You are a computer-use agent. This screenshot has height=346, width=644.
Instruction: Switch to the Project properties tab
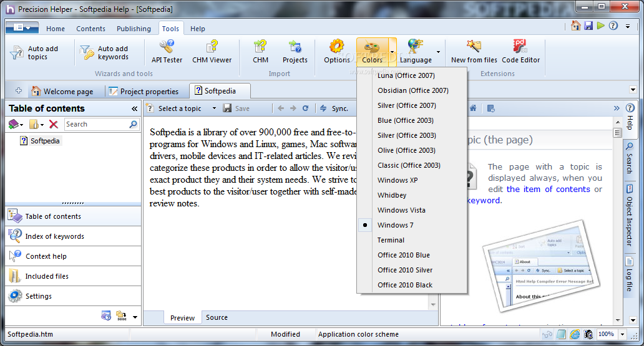[x=144, y=91]
